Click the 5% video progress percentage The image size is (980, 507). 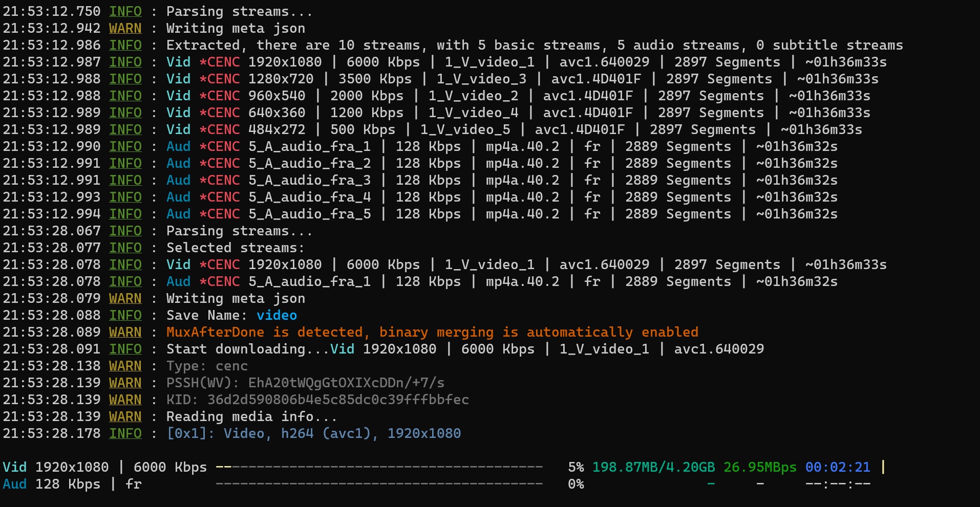(x=576, y=467)
